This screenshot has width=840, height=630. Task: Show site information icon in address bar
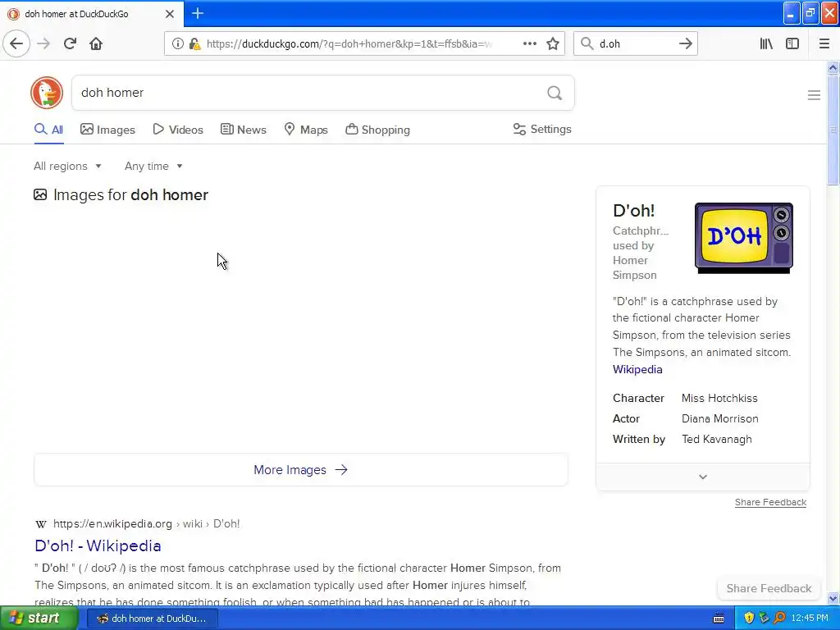pyautogui.click(x=177, y=44)
